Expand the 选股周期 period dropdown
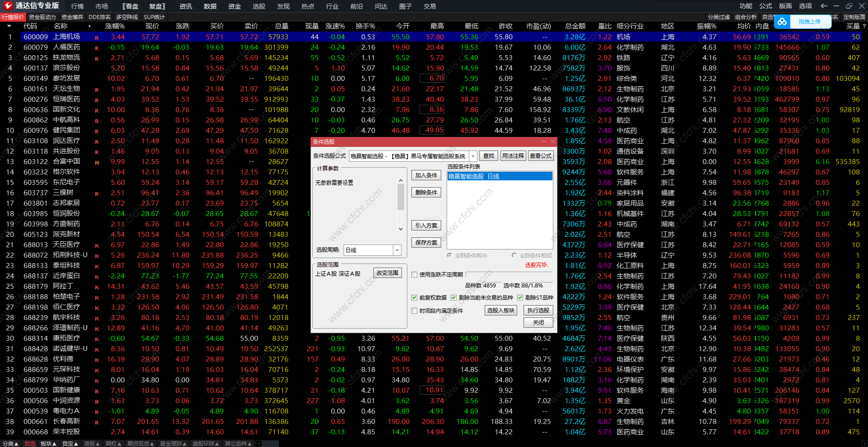 click(x=397, y=250)
